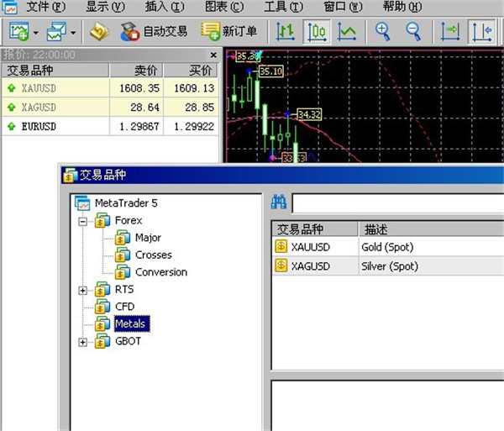Select the Crosses folder in symbol tree
Image resolution: width=504 pixels, height=431 pixels.
(153, 255)
